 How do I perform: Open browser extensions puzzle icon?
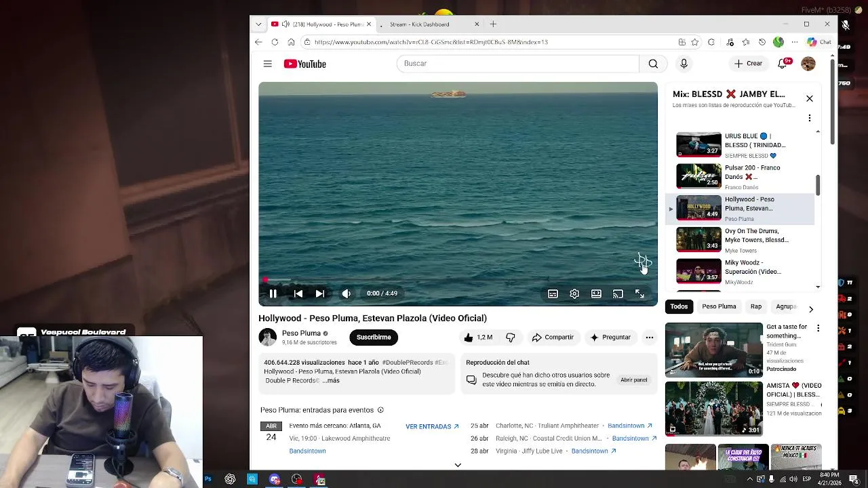tap(711, 42)
